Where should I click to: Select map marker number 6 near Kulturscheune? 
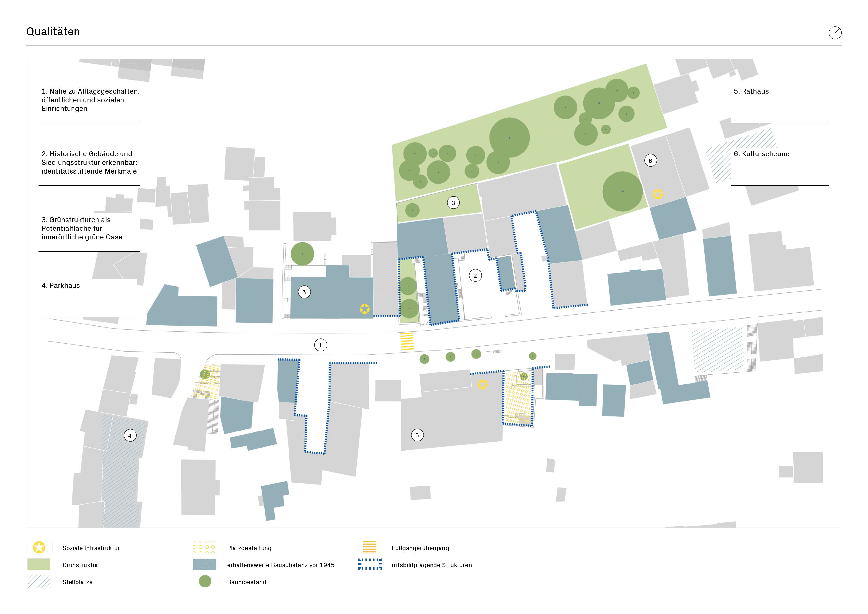pos(650,160)
